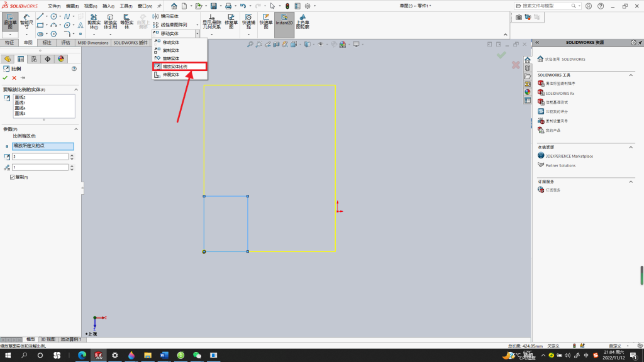Viewport: 644px width, 362px height.
Task: Cancel the Scale command with red X
Action: 14,78
